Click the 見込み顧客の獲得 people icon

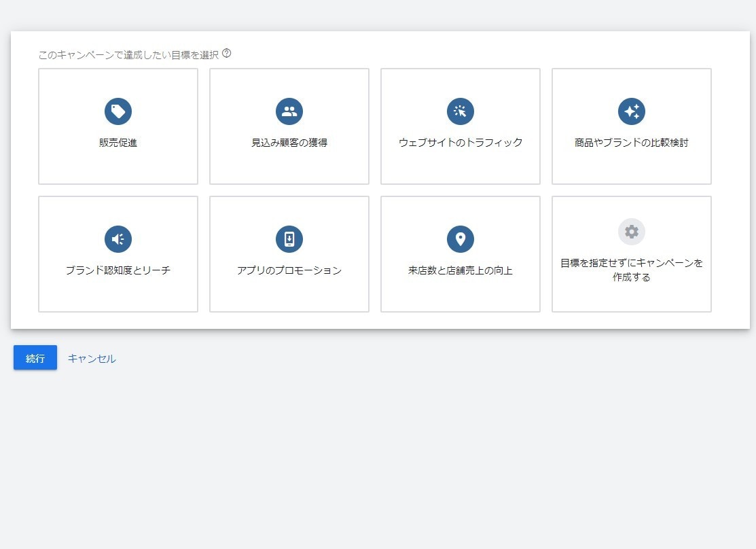289,111
